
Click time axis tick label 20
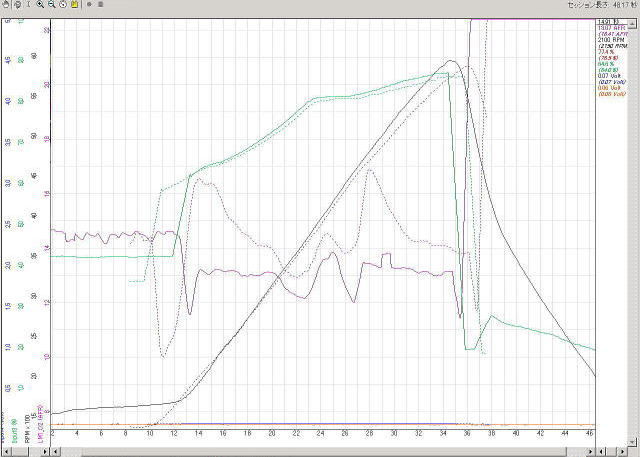click(x=271, y=434)
